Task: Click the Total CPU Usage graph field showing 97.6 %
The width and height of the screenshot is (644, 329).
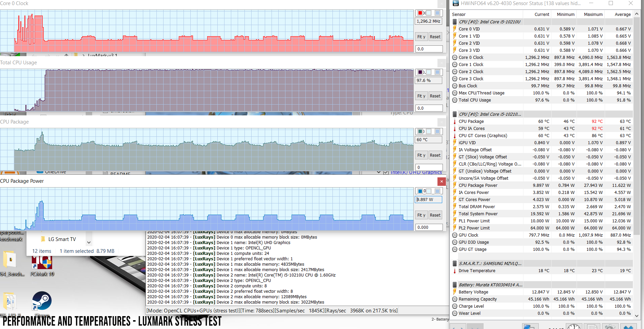Action: pos(429,81)
